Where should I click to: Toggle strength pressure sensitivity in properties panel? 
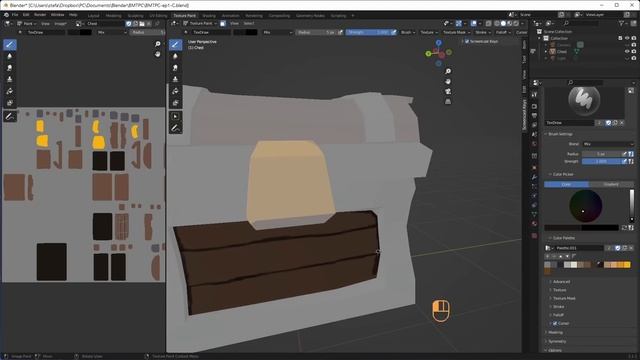click(x=624, y=162)
